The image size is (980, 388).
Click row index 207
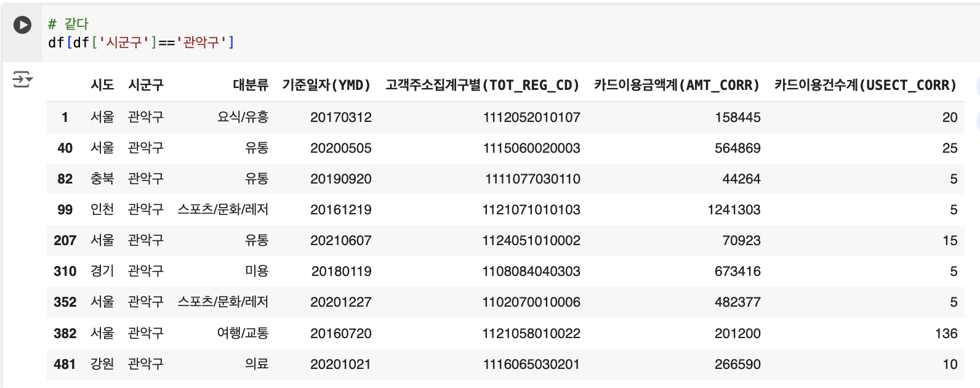click(65, 240)
